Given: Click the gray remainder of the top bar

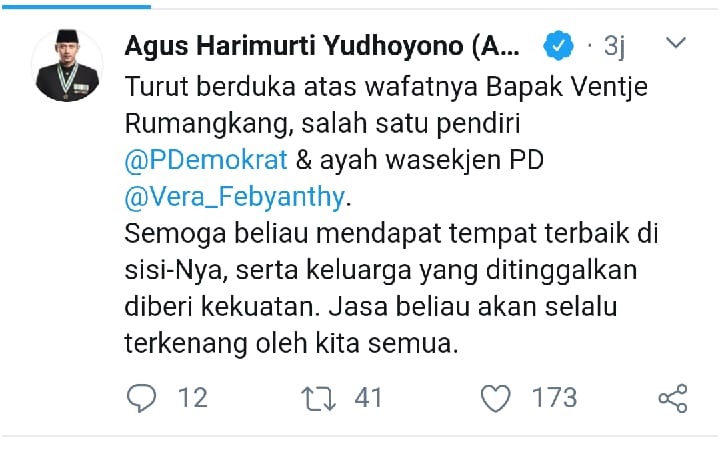Looking at the screenshot, I should (434, 7).
